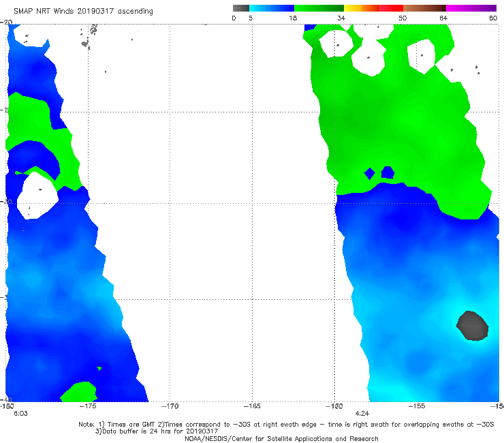Click the swath time label '4:24'
The image size is (504, 443).
click(x=362, y=414)
